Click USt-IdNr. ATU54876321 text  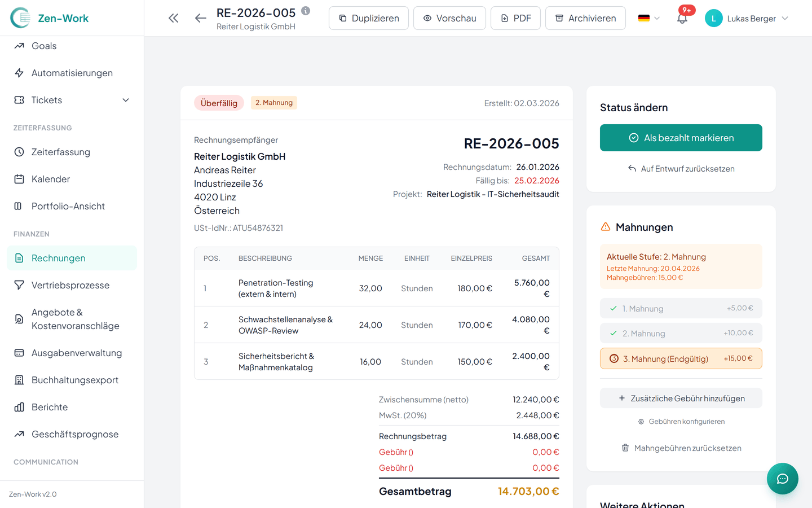pos(239,228)
